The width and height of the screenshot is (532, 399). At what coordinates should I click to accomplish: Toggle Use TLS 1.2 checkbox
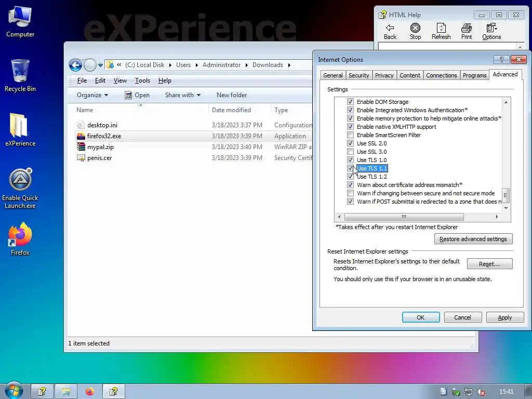[x=350, y=177]
